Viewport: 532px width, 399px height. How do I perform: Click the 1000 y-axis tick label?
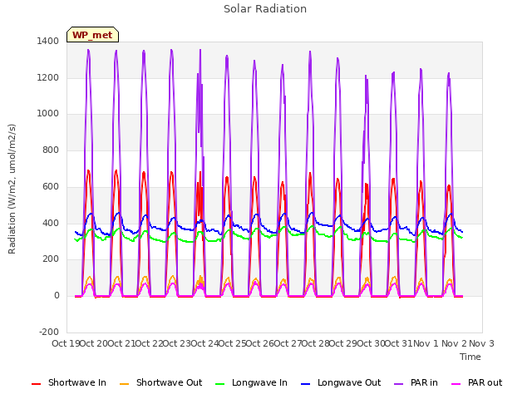[x=48, y=114]
